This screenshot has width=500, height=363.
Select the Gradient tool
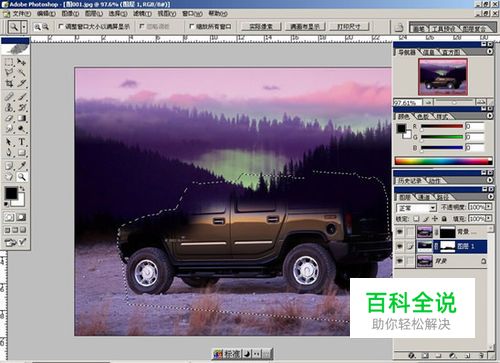point(22,118)
